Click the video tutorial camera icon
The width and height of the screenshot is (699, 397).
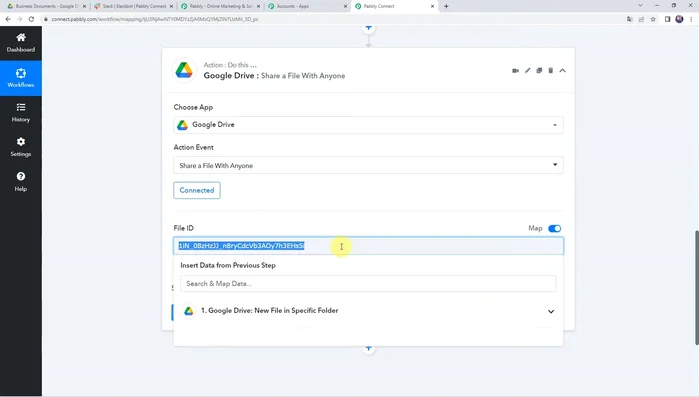[515, 70]
